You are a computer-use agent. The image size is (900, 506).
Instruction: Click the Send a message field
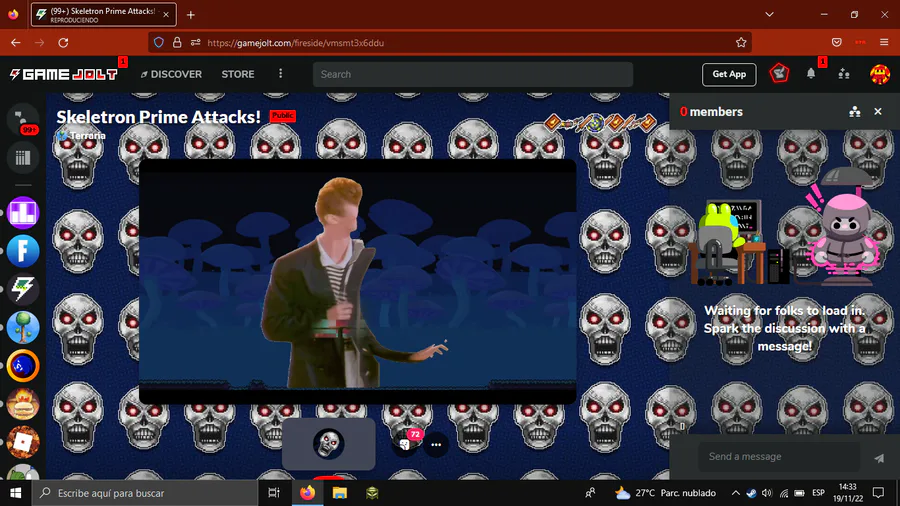tap(779, 457)
